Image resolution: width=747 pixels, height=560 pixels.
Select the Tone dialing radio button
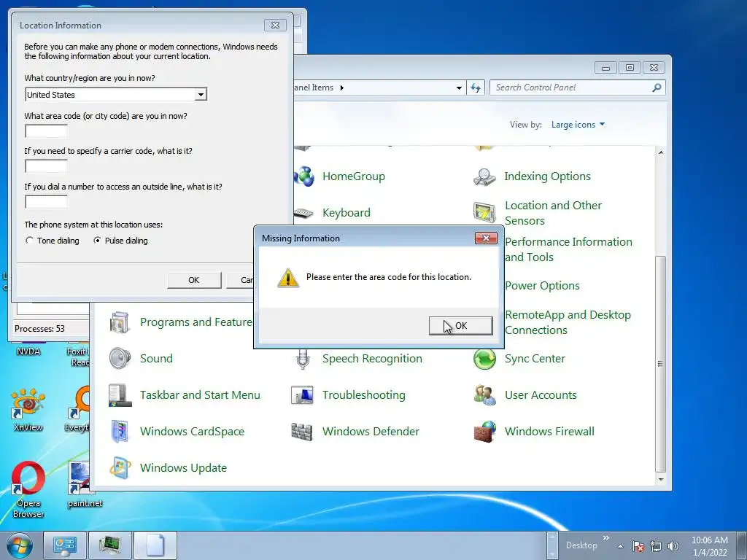[x=29, y=241]
